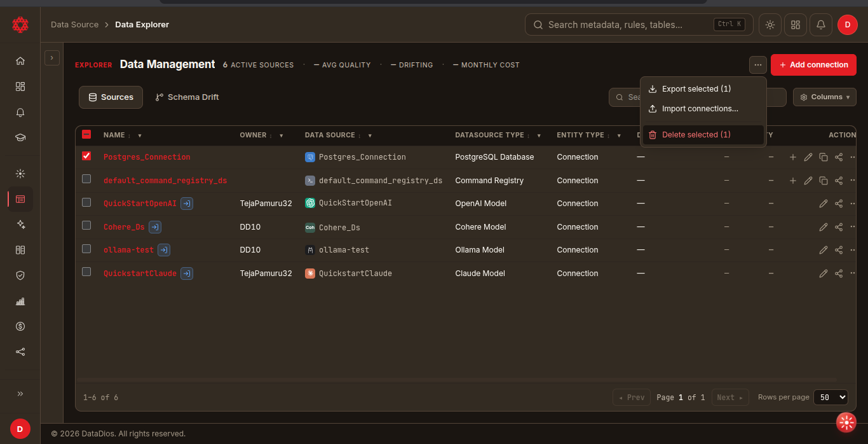
Task: Tick the QuickstartClaude row checkbox
Action: 86,272
